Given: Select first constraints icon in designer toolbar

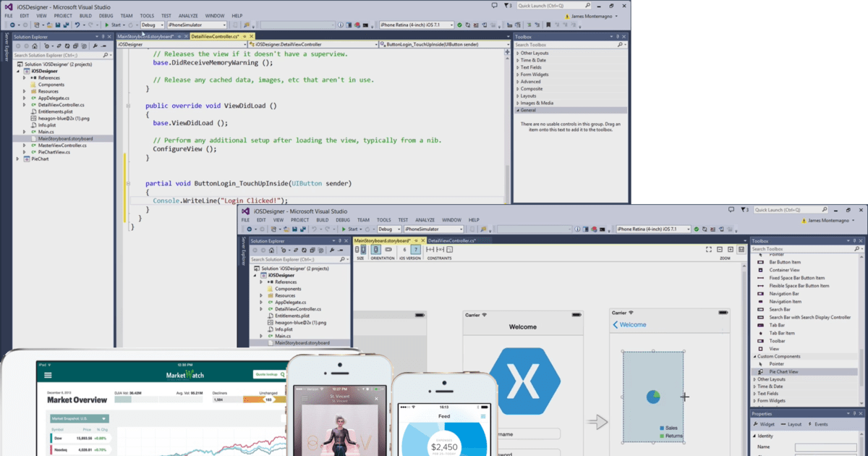Looking at the screenshot, I should [x=430, y=250].
